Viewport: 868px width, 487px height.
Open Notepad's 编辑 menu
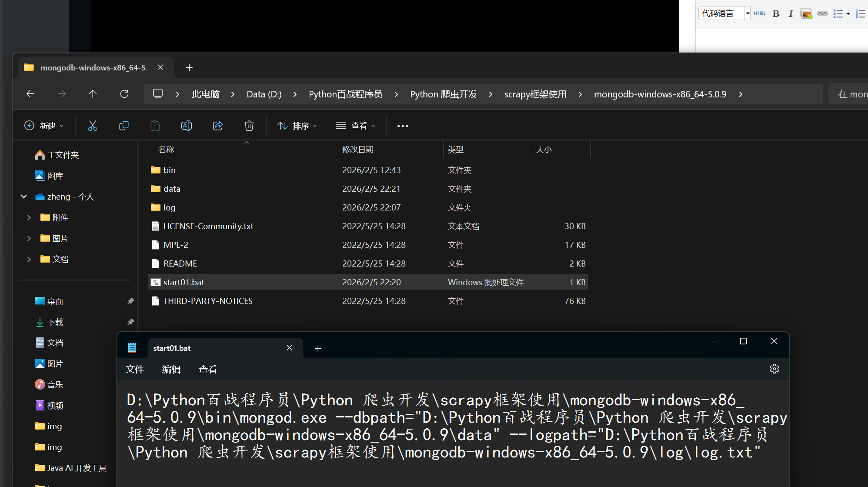tap(171, 370)
